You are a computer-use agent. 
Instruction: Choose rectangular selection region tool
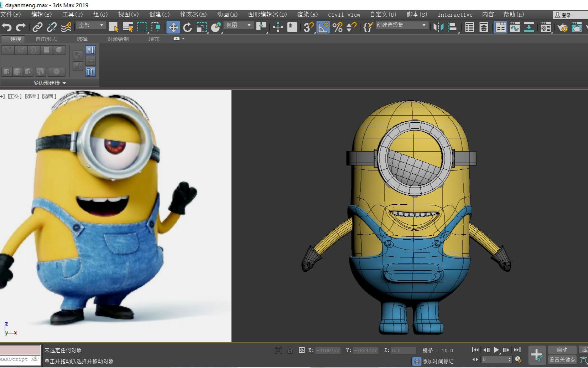point(142,27)
